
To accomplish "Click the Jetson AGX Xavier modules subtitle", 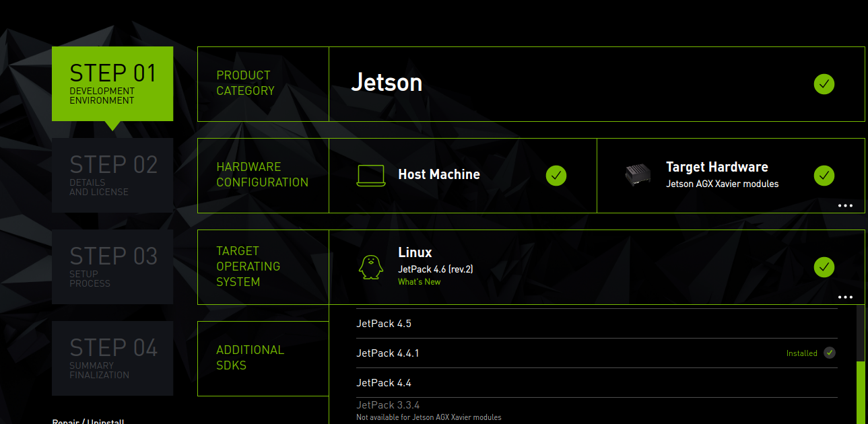I will [x=722, y=184].
